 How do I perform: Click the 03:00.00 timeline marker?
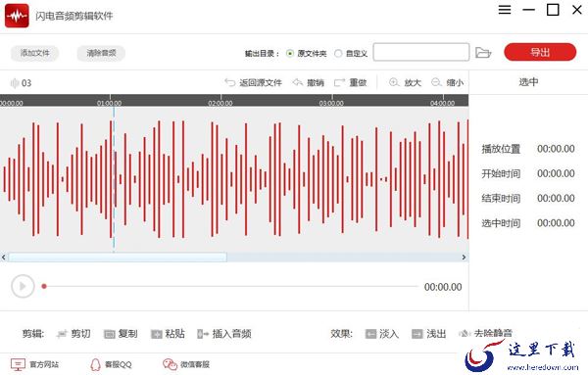331,103
